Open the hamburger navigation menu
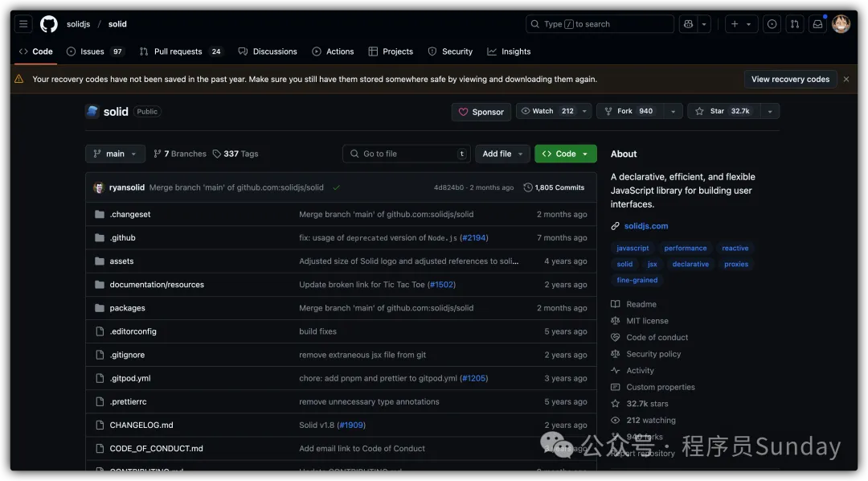 pos(23,24)
